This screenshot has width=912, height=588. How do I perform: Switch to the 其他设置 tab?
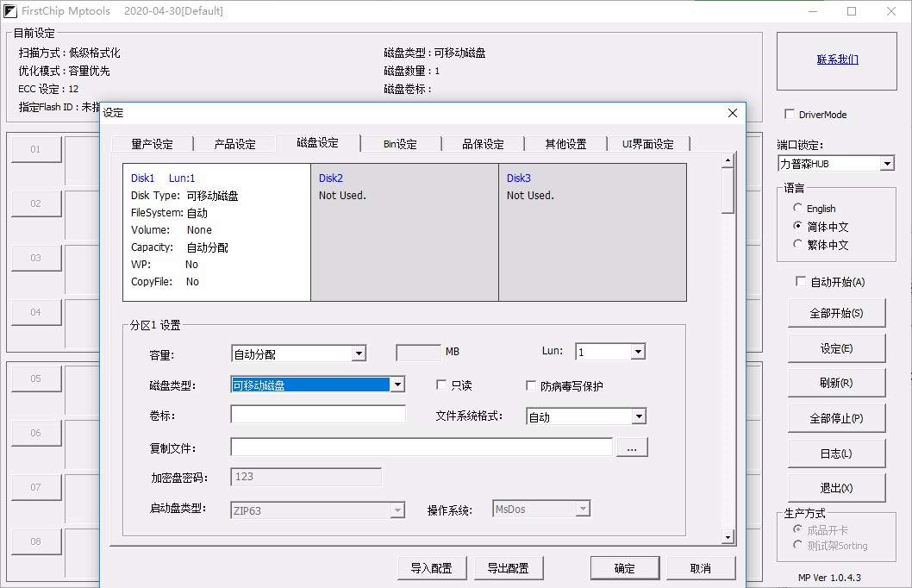tap(565, 144)
